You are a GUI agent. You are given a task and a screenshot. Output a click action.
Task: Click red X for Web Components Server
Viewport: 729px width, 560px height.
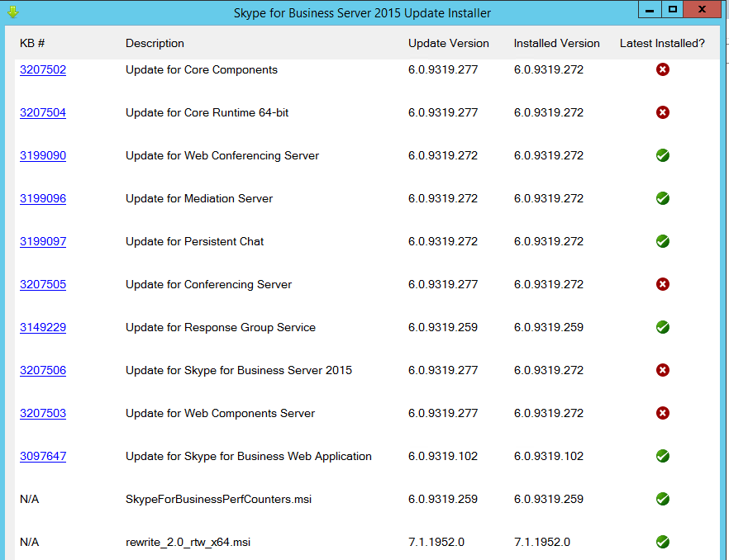pyautogui.click(x=662, y=413)
